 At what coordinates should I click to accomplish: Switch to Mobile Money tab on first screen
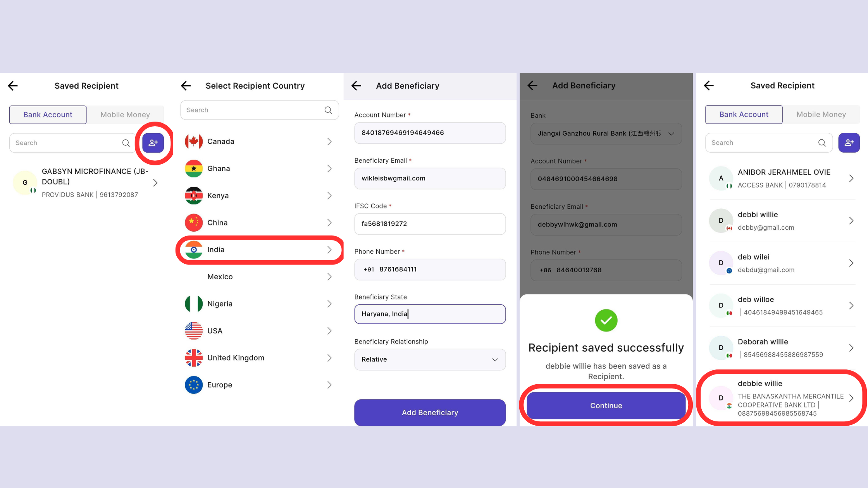(125, 115)
